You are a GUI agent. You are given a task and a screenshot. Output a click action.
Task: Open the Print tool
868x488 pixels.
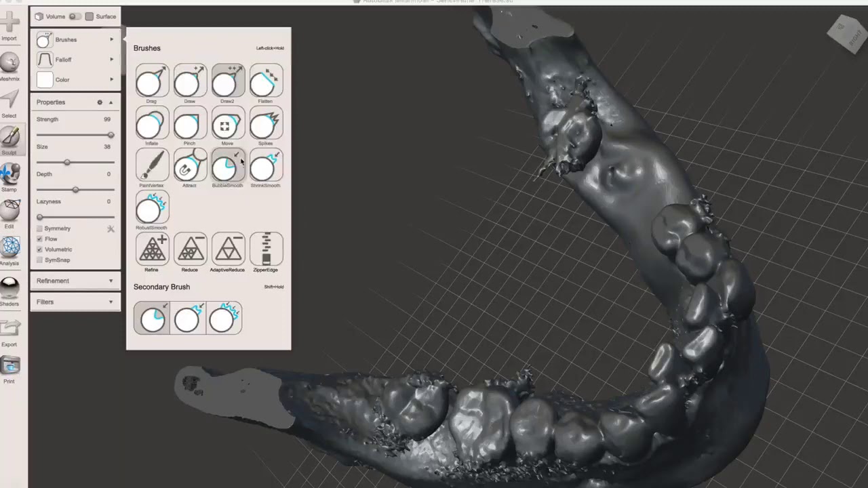tap(9, 370)
